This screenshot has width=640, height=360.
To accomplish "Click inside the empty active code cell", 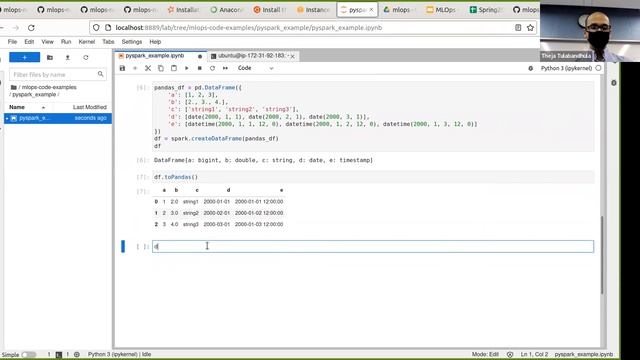I will pyautogui.click(x=373, y=247).
